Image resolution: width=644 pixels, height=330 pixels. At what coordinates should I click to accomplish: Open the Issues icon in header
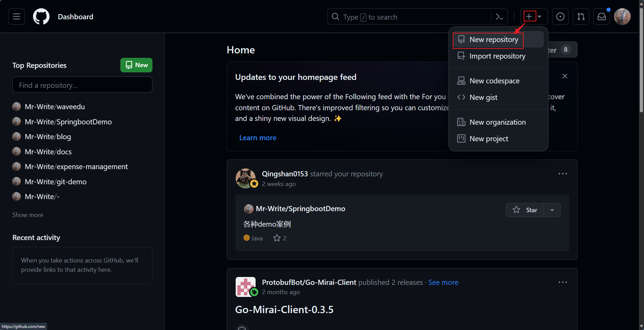[x=560, y=17]
